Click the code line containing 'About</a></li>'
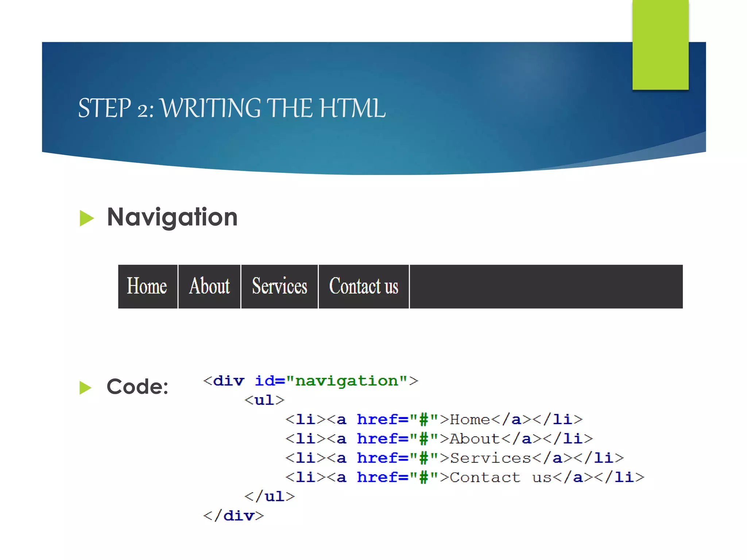 coord(439,439)
